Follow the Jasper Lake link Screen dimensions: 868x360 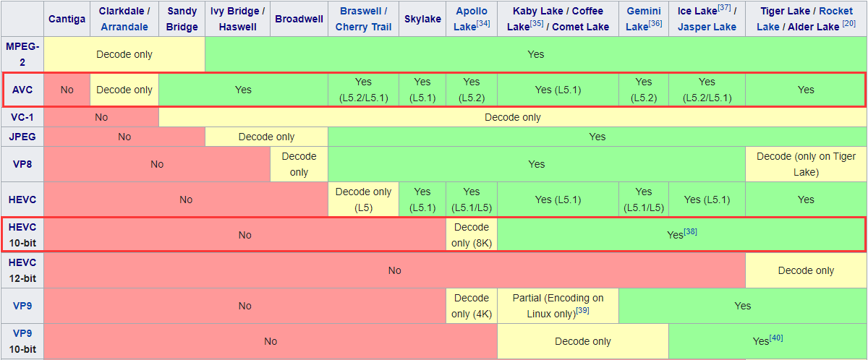[x=707, y=27]
